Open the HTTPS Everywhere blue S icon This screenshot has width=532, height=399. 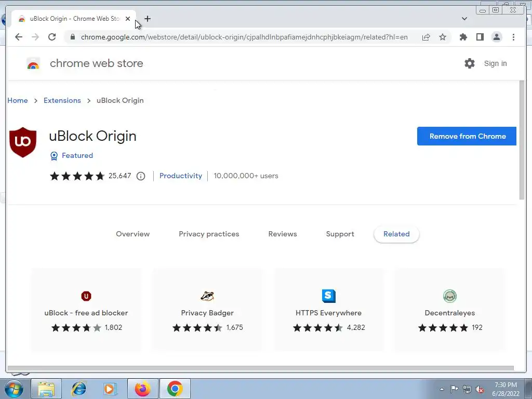329,296
